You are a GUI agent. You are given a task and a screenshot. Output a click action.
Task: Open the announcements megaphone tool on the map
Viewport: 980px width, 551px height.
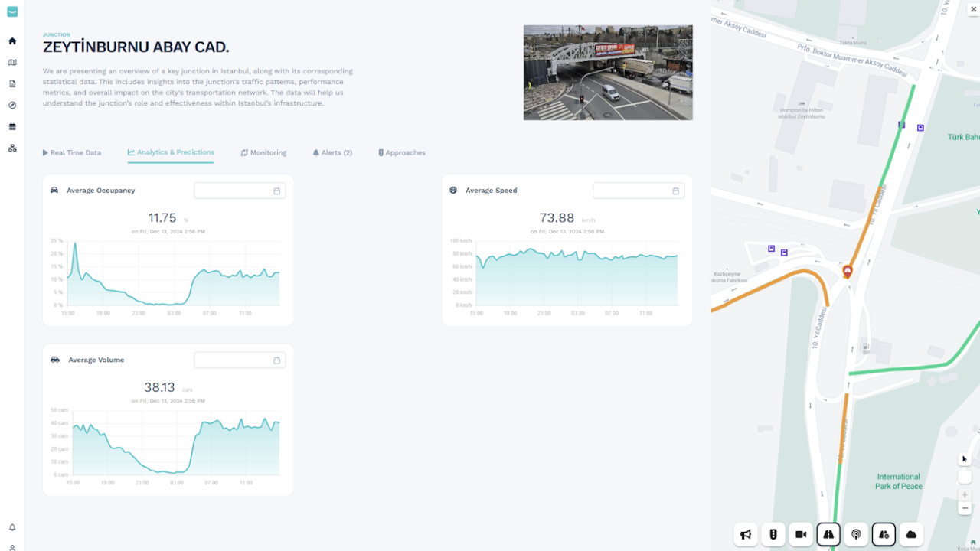(746, 534)
